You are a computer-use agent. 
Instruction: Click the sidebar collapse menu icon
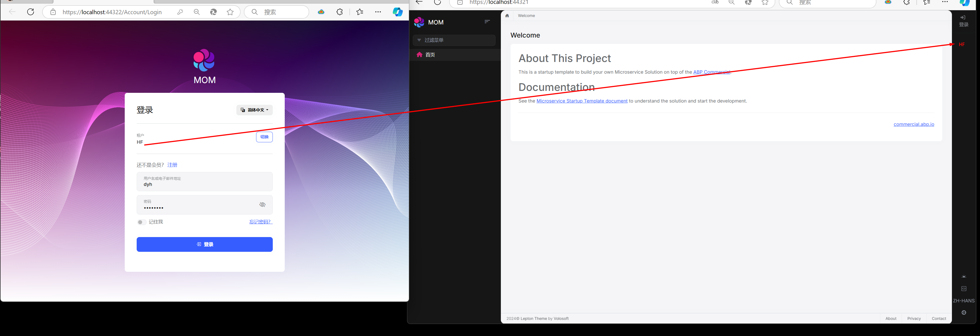[x=487, y=22]
